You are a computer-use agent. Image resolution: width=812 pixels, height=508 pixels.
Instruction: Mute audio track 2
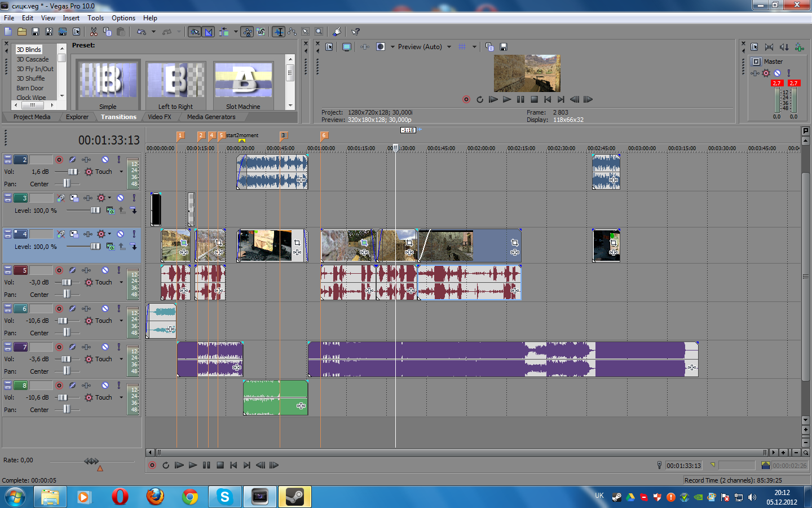(x=105, y=160)
